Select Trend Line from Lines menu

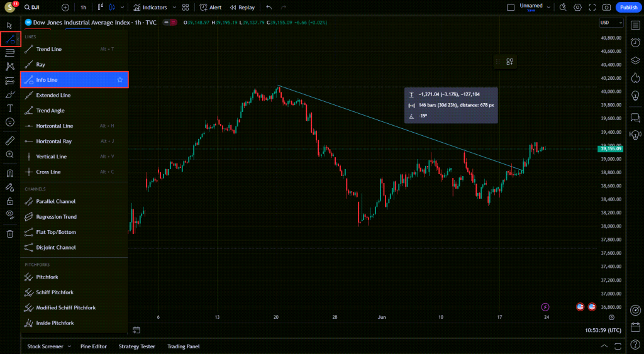(74, 49)
